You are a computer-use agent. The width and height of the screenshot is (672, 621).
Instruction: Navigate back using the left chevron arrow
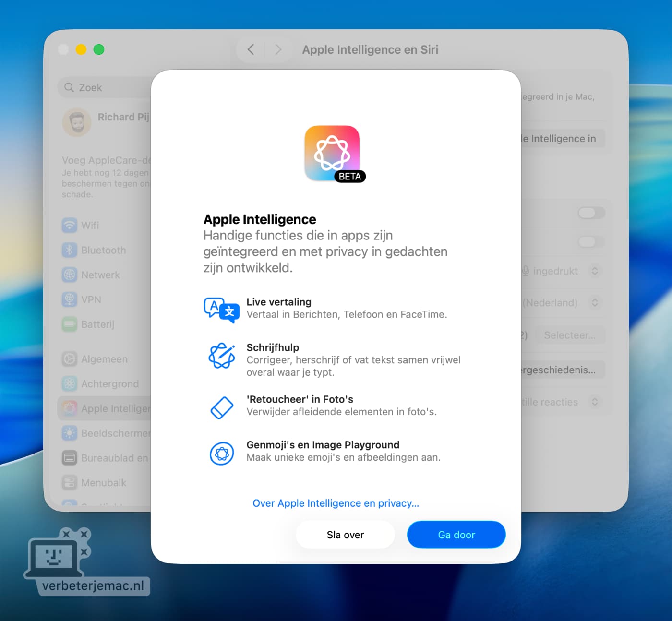click(250, 49)
